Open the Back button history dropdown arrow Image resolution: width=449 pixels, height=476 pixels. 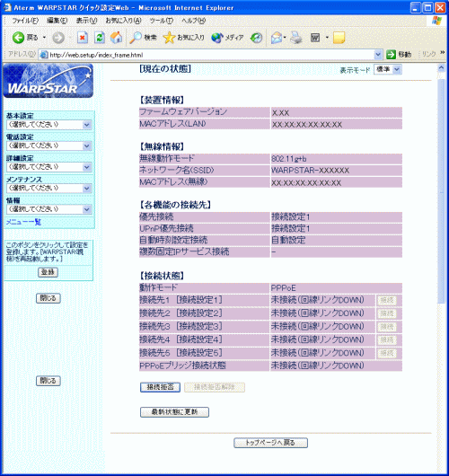click(44, 38)
